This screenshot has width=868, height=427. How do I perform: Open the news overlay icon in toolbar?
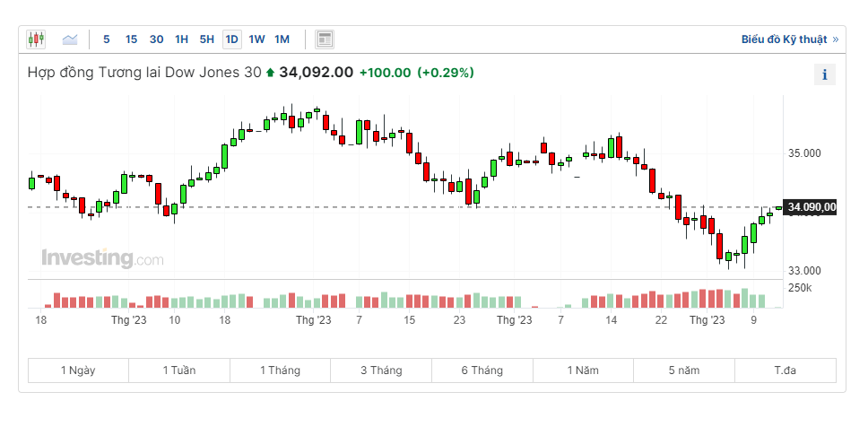325,39
